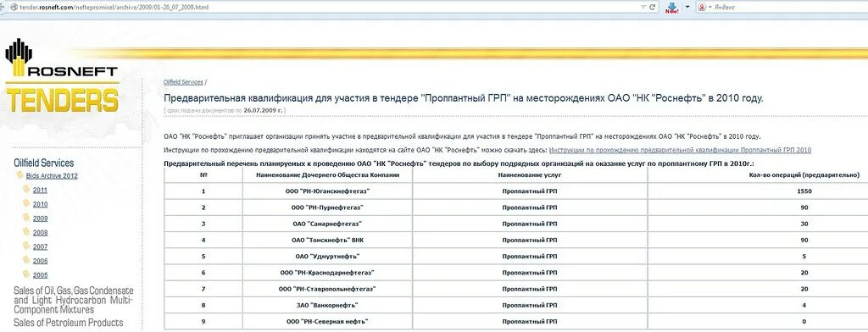Click the column header Наименование Дочернего Общества Компании
The width and height of the screenshot is (868, 332).
click(327, 174)
